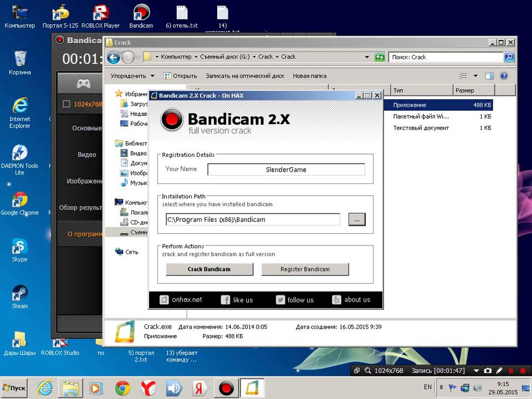532x399 pixels.
Task: Open the Steam desktop shortcut
Action: pos(20,297)
